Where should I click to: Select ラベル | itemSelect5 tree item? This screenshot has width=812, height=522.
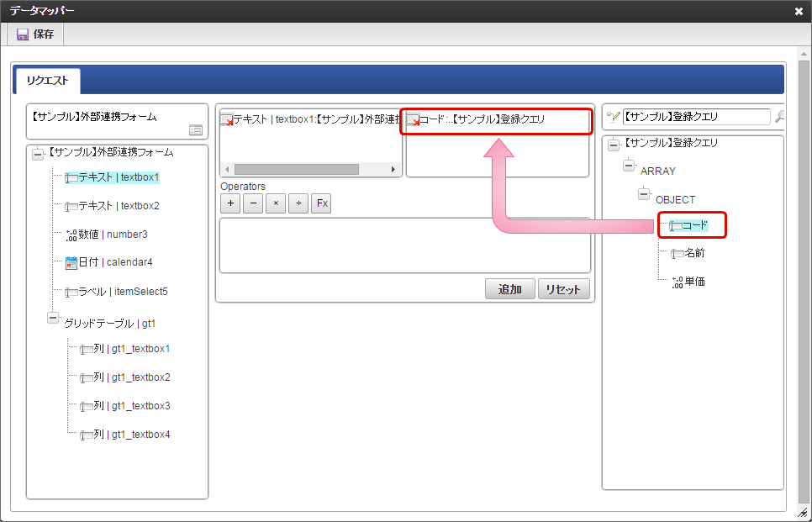click(x=116, y=292)
